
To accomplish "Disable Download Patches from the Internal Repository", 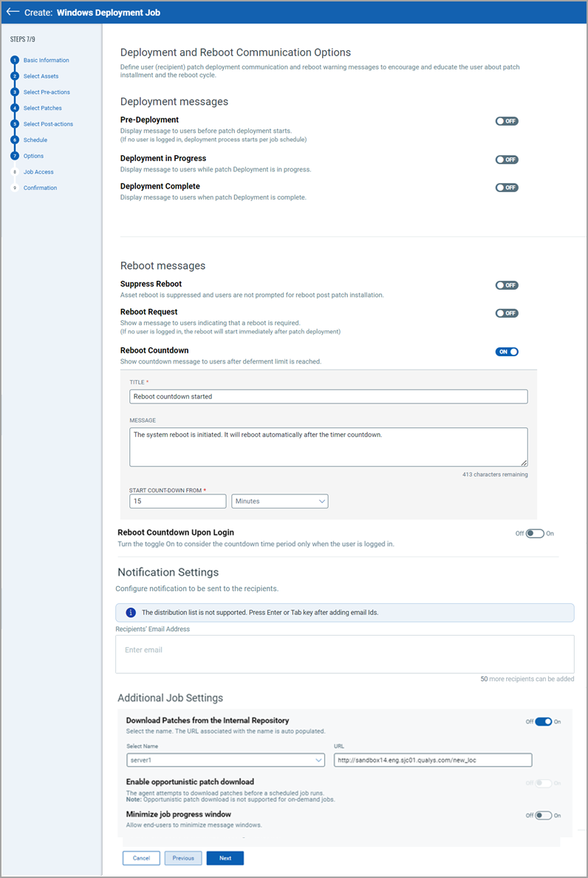I will (x=543, y=722).
